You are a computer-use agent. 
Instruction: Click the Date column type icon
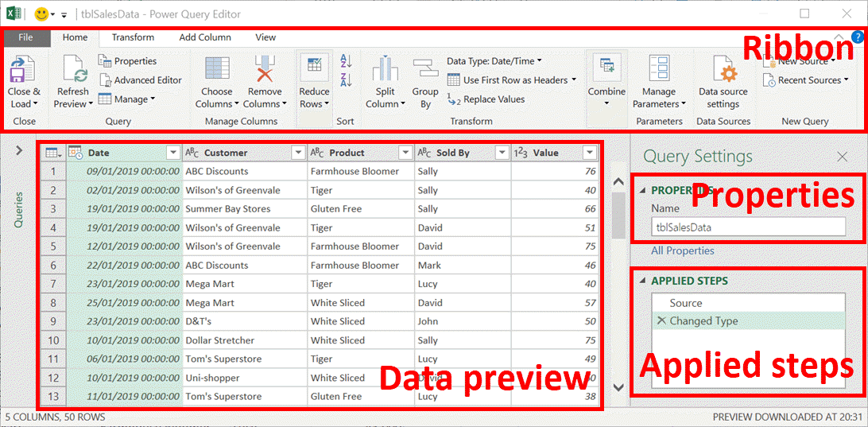(x=76, y=153)
